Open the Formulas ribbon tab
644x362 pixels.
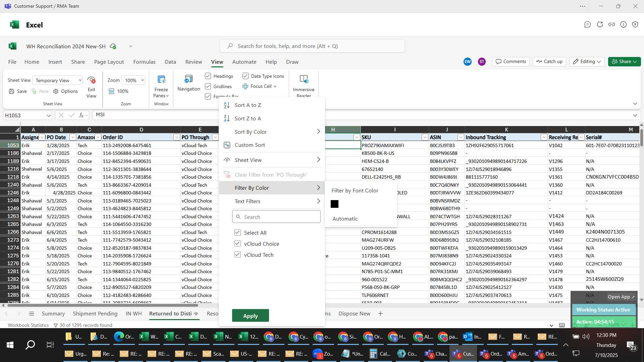pos(144,62)
